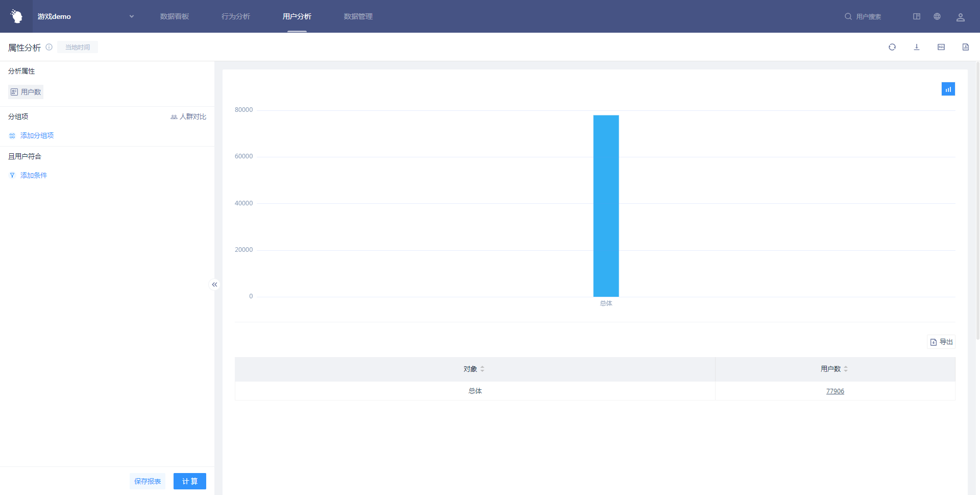Click the 保存报表 button
This screenshot has height=495, width=980.
click(x=148, y=481)
